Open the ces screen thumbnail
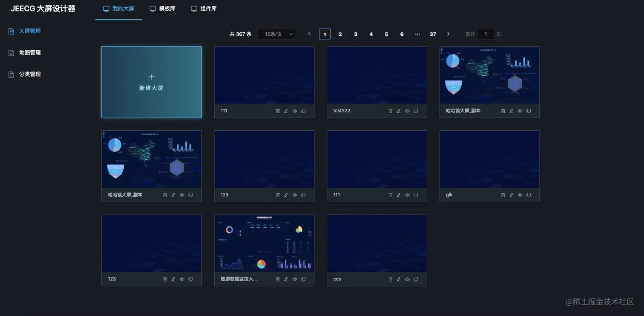 pos(377,244)
